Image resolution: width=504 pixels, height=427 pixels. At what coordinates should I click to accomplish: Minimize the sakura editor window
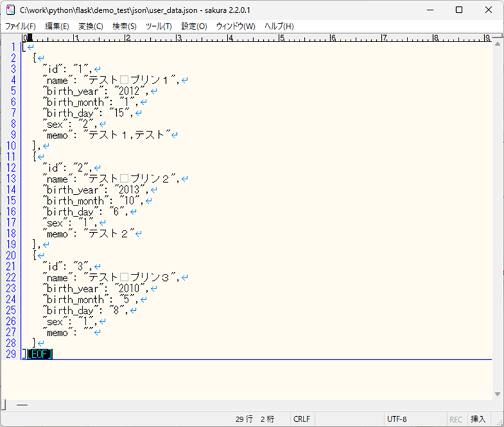(x=430, y=10)
